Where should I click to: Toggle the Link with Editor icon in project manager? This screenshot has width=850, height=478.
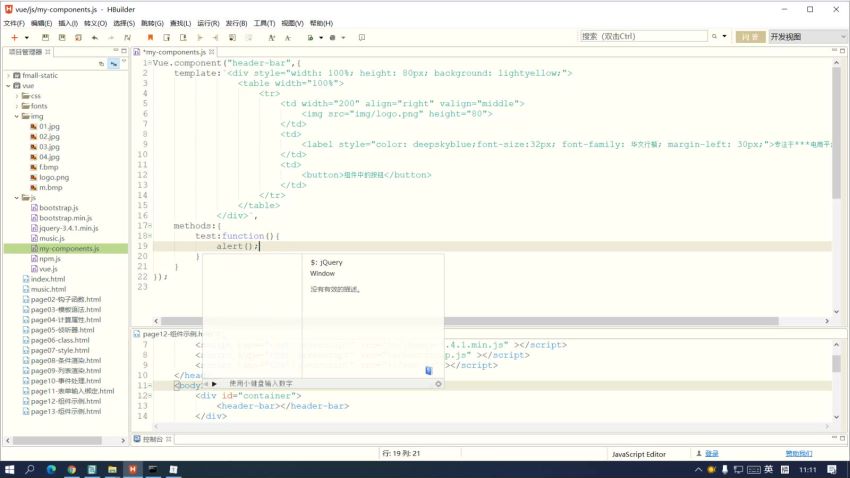(x=113, y=64)
